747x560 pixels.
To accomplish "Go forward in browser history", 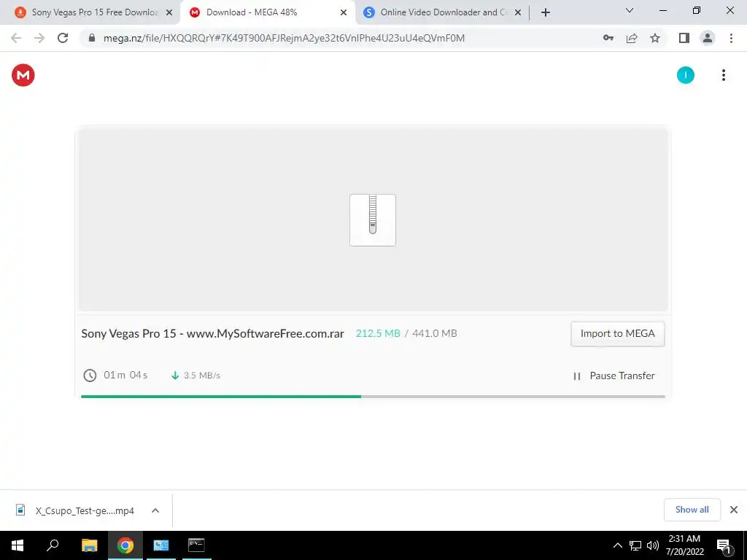I will point(39,38).
